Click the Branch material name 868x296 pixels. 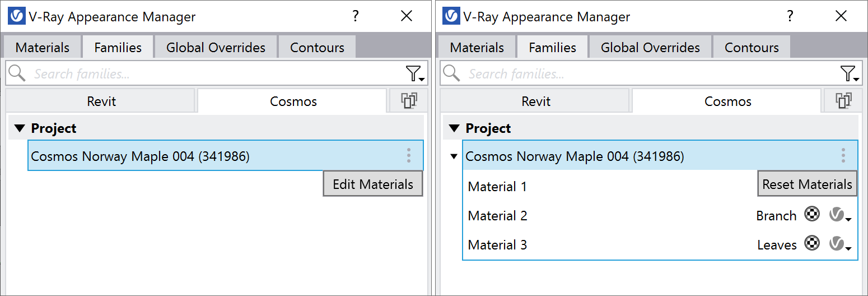pos(776,216)
